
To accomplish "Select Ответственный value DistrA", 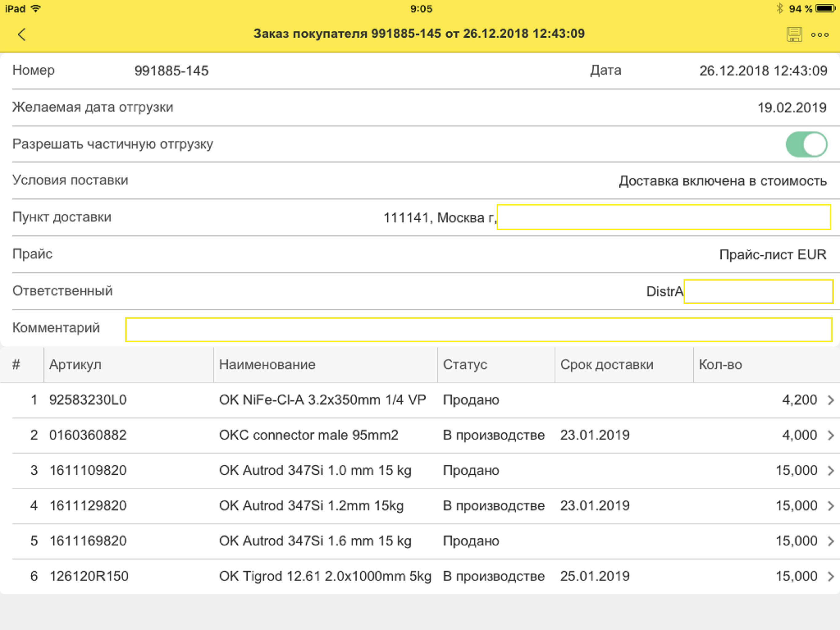I will (664, 291).
